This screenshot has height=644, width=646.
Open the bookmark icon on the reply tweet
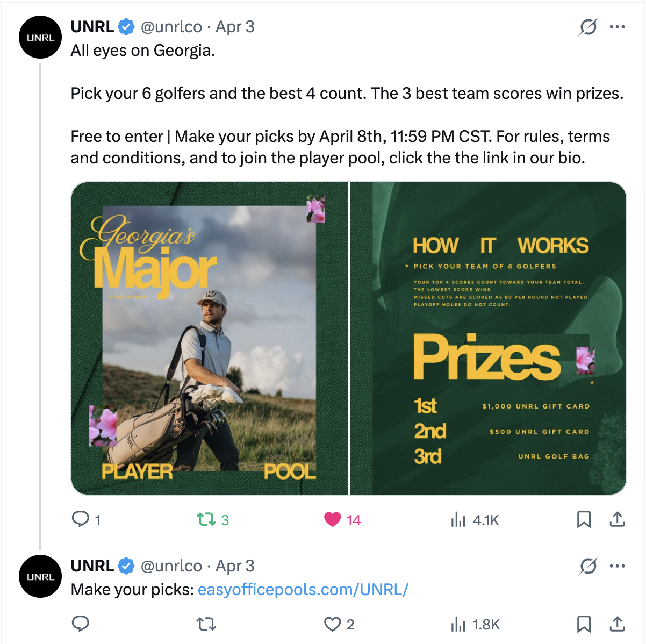click(585, 625)
